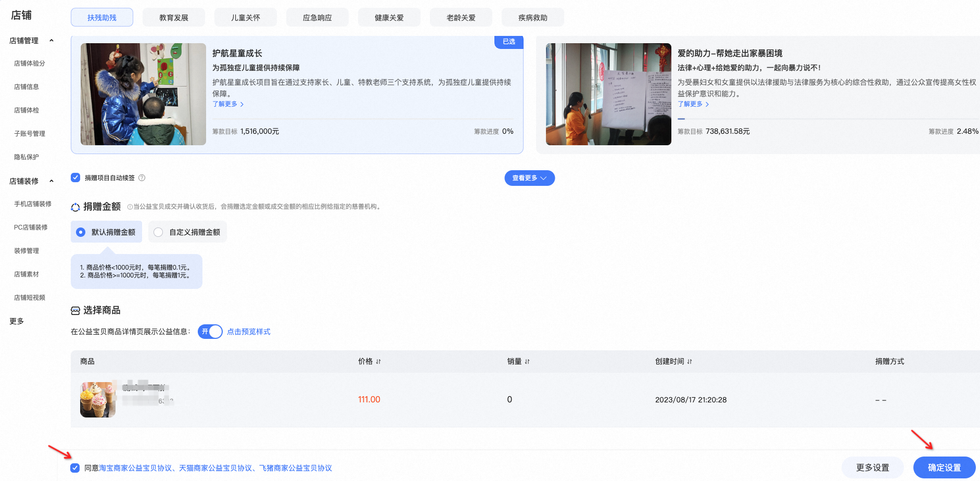Click the 筹款目标 1,516,000元 value

pyautogui.click(x=260, y=132)
